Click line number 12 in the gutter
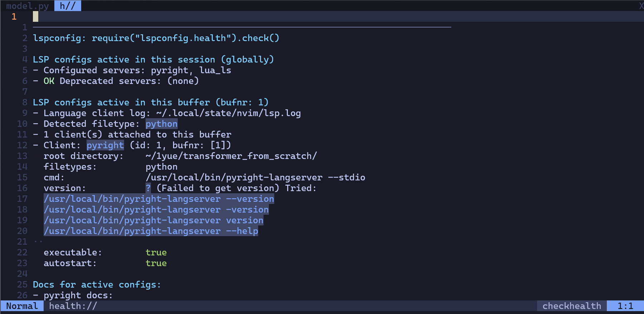The height and width of the screenshot is (314, 644). coord(22,145)
